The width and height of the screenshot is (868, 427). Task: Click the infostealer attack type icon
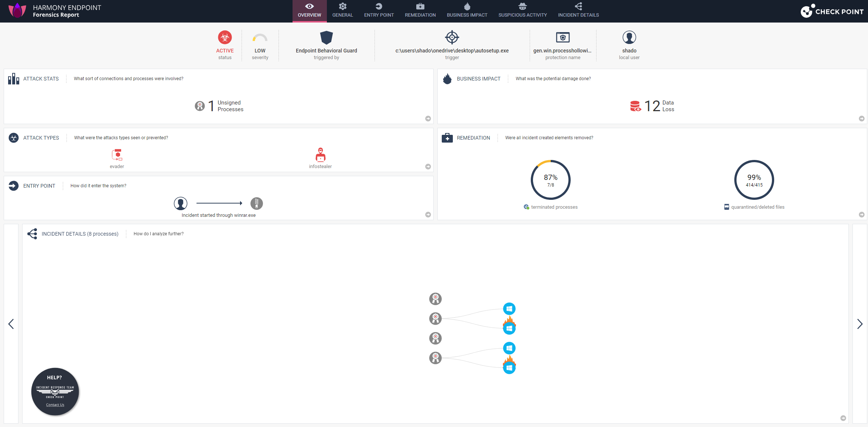pos(320,154)
